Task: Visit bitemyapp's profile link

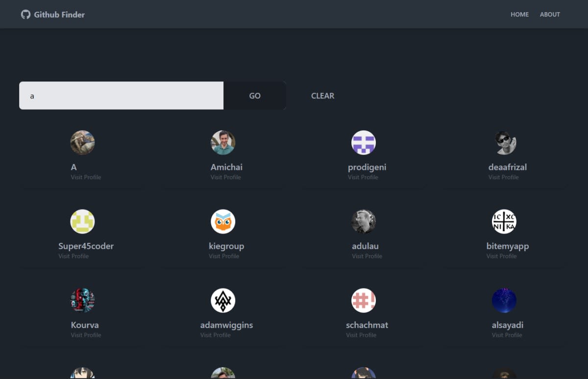Action: (x=501, y=256)
